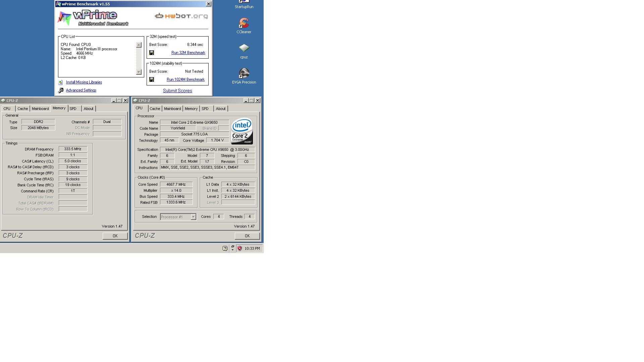Click the red shield security tray icon
This screenshot has width=644, height=362.
(239, 248)
